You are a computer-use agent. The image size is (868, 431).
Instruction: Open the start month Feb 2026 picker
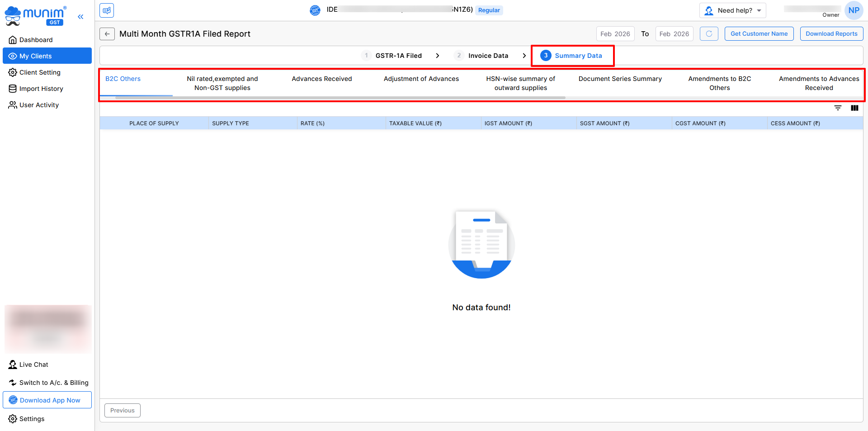click(615, 34)
